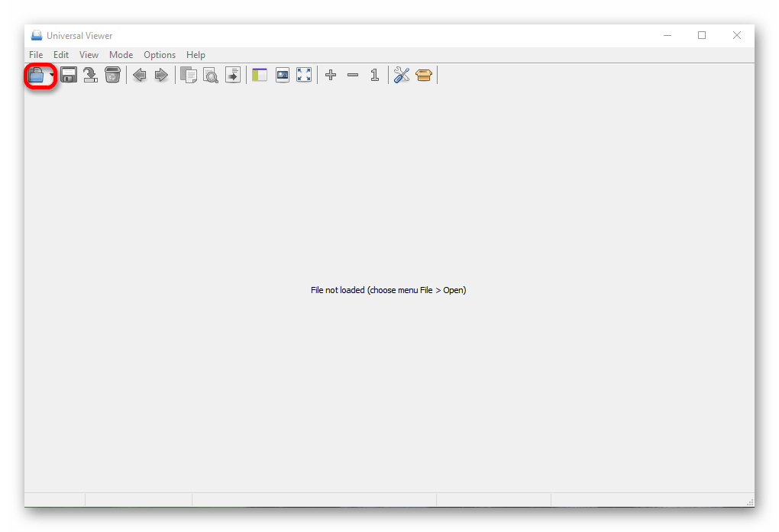The height and width of the screenshot is (532, 779).
Task: Open the Mode menu
Action: pos(121,55)
